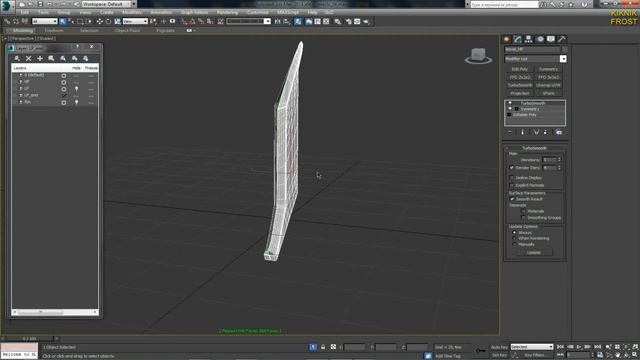The width and height of the screenshot is (640, 360).
Task: Open the Display command panel tab
Action: coord(551,39)
